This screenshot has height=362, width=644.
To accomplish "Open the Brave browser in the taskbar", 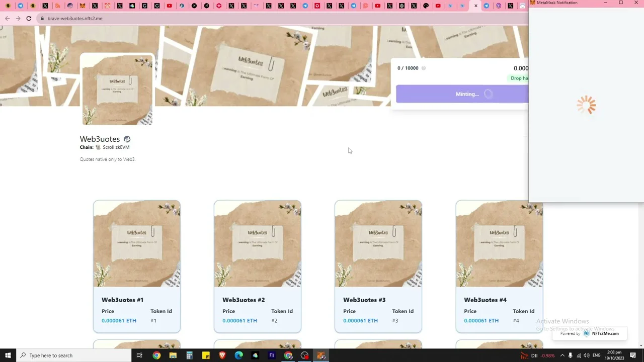I will coord(222,355).
